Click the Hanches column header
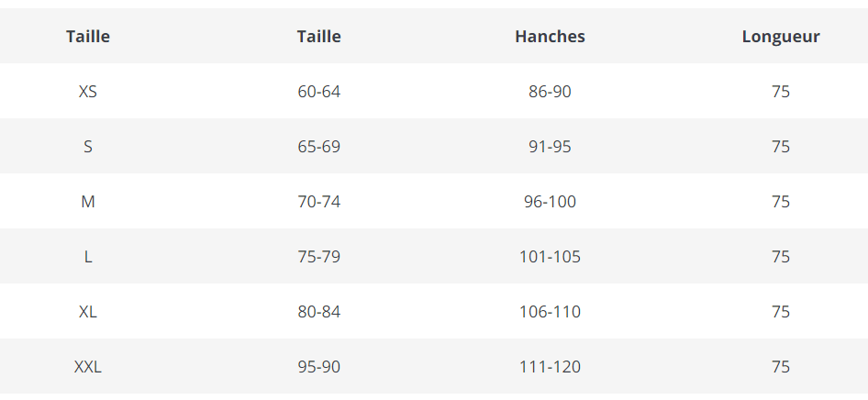Viewport: 868px width, 400px height. 550,37
